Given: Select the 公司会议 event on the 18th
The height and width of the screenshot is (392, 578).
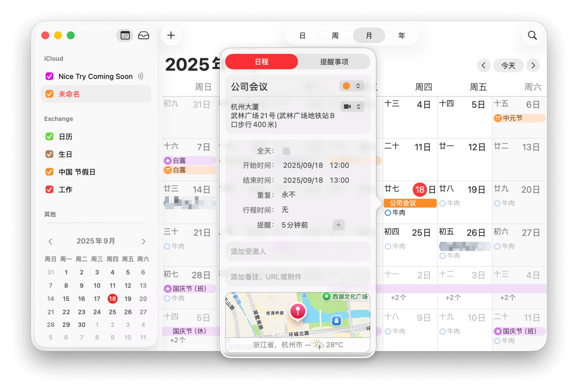Looking at the screenshot, I should [x=410, y=203].
